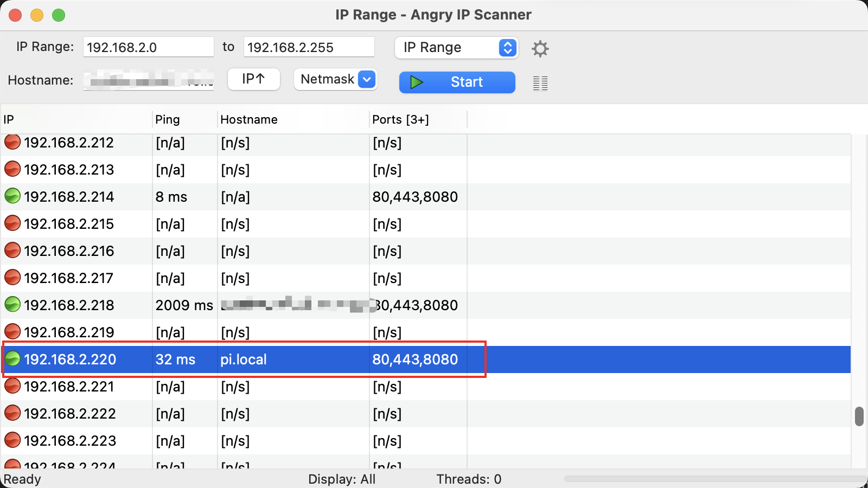
Task: Click red status icon for 192.168.2.212
Action: click(x=12, y=142)
